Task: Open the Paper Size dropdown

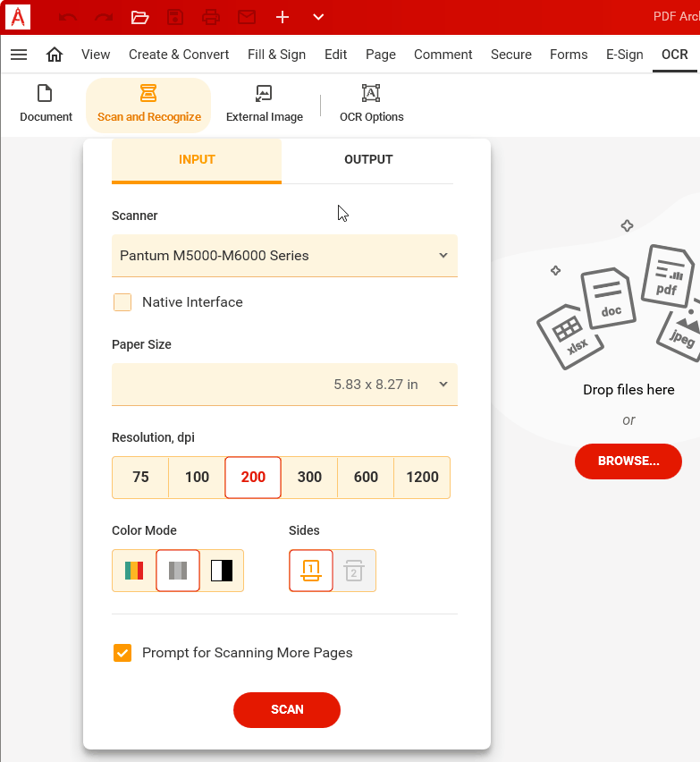Action: 284,385
